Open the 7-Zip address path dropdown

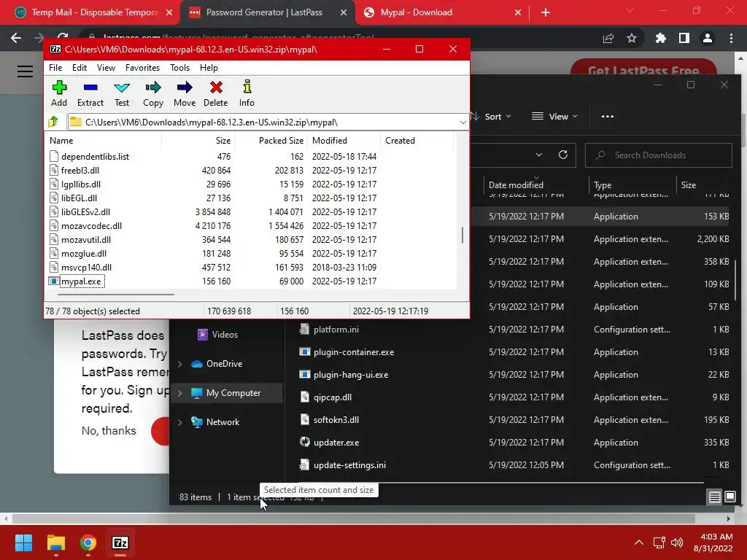(x=462, y=122)
